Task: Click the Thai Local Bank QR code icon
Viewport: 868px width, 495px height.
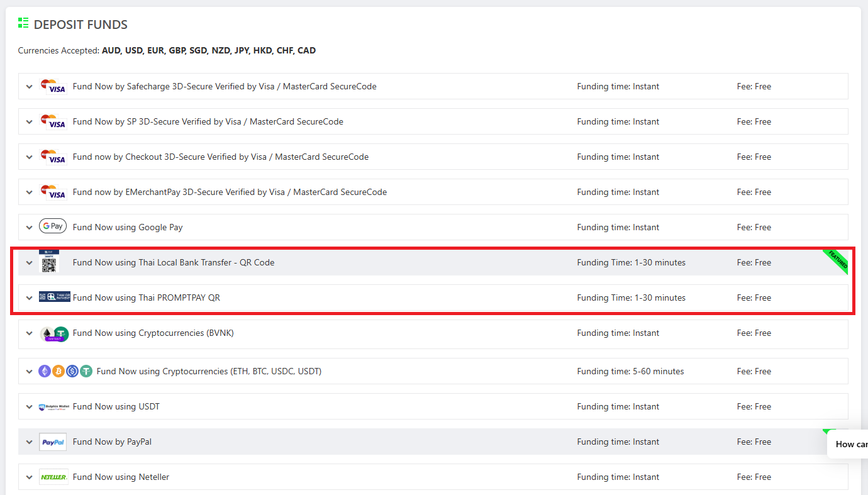Action: click(49, 262)
